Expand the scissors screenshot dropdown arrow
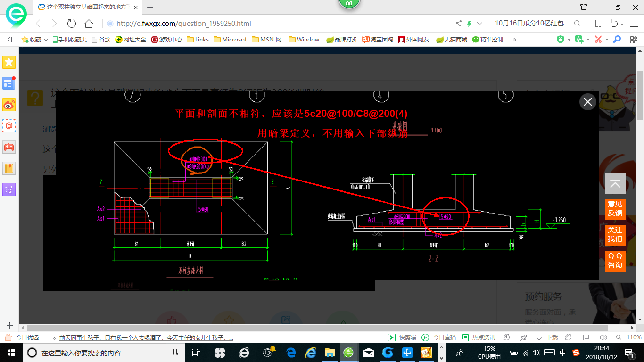The height and width of the screenshot is (362, 644). pyautogui.click(x=606, y=40)
